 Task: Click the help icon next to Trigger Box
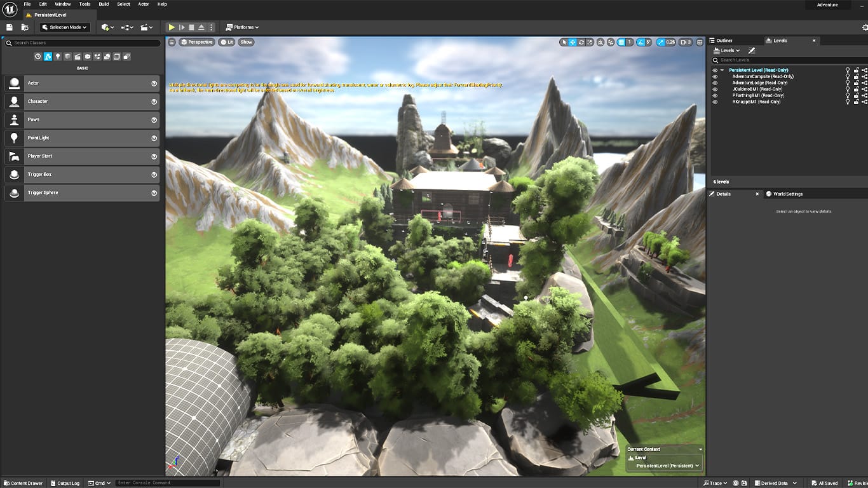pyautogui.click(x=154, y=175)
